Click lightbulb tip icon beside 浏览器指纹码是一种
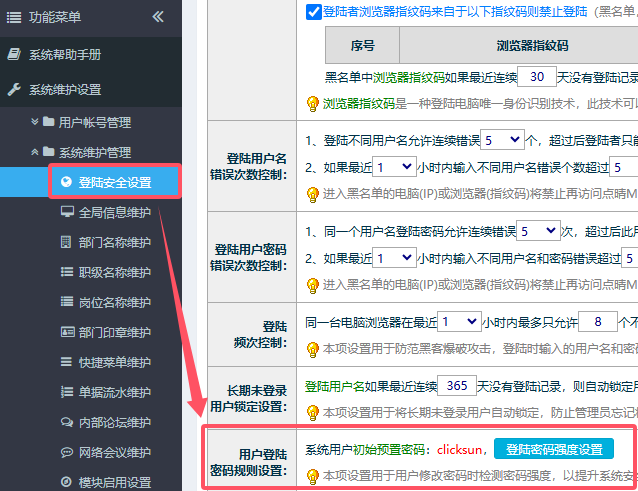 (312, 104)
